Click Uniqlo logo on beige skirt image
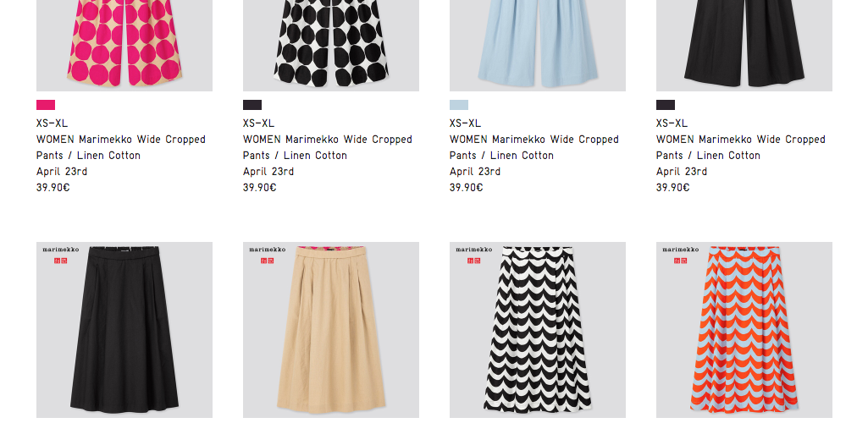This screenshot has height=423, width=868. (x=267, y=261)
